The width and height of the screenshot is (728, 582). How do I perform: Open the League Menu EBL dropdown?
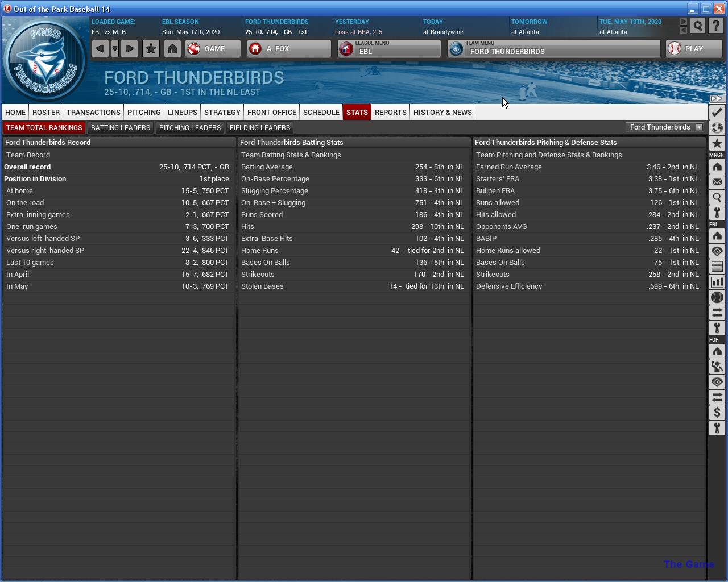click(x=389, y=49)
